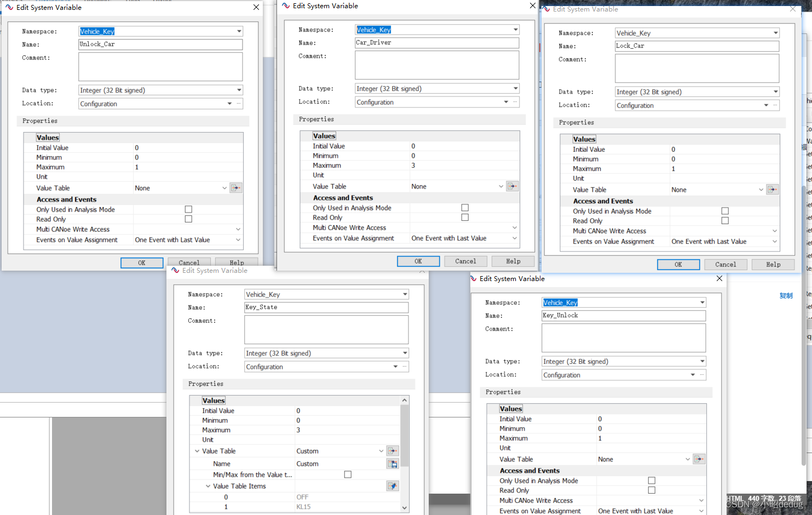Collapse the Value Table row in Key_State
The height and width of the screenshot is (515, 812).
pos(197,451)
